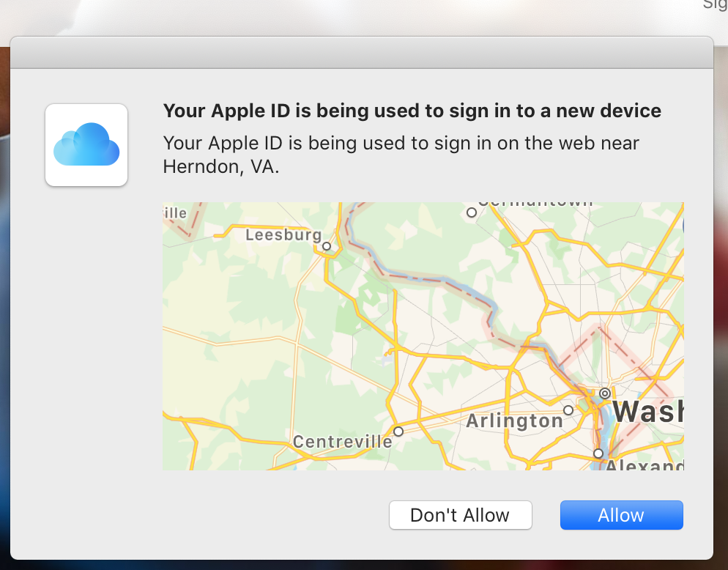Click the dialog title about Apple ID sign in
Screen dimensions: 728x570
(412, 111)
